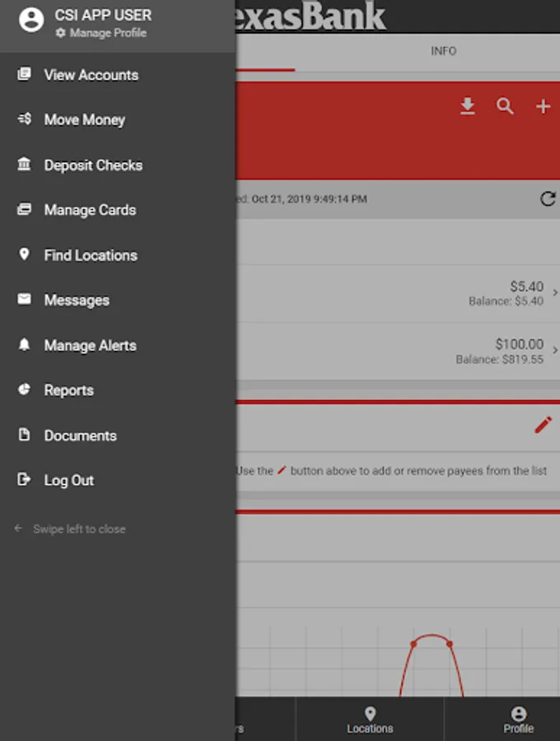This screenshot has width=560, height=741.
Task: Click the Documents file icon
Action: pyautogui.click(x=24, y=434)
